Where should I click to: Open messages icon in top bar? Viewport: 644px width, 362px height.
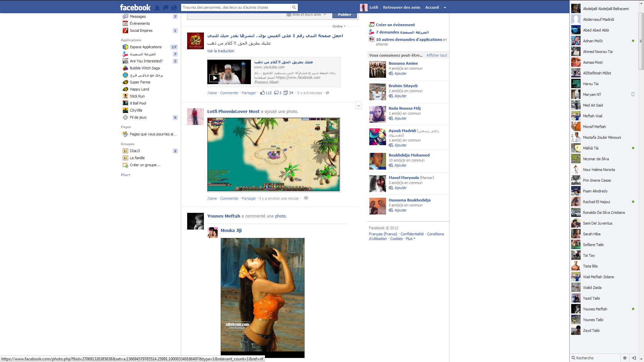click(x=166, y=7)
